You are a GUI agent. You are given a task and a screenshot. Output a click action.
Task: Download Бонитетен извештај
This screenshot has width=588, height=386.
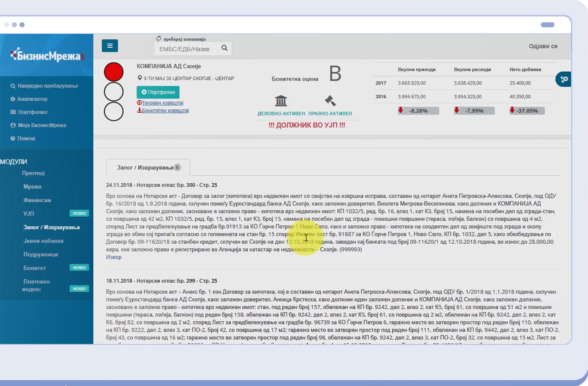[165, 111]
